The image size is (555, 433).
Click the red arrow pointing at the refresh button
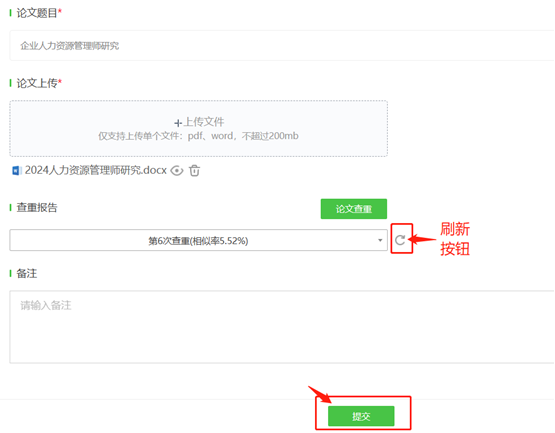click(x=422, y=239)
